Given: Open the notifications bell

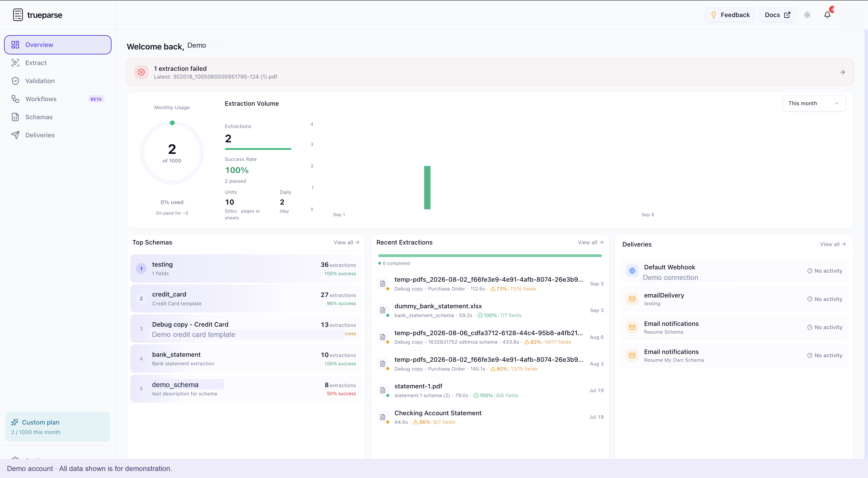Looking at the screenshot, I should pyautogui.click(x=827, y=15).
